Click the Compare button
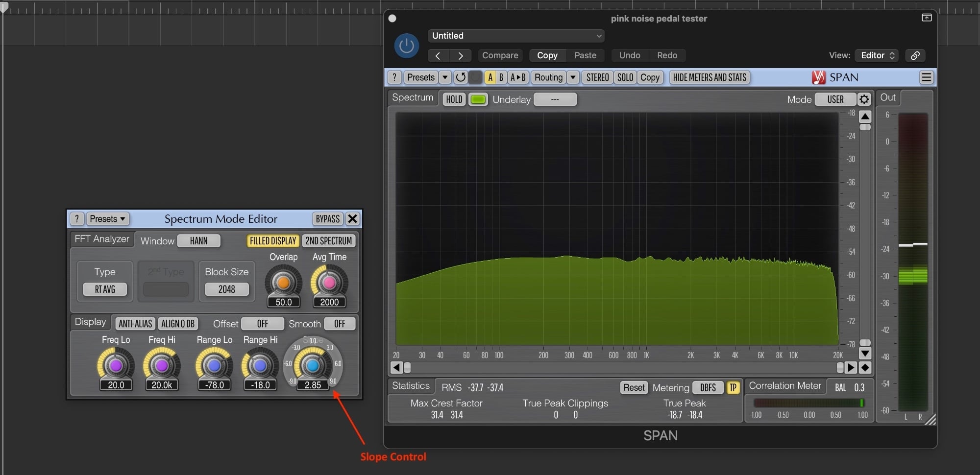 500,55
